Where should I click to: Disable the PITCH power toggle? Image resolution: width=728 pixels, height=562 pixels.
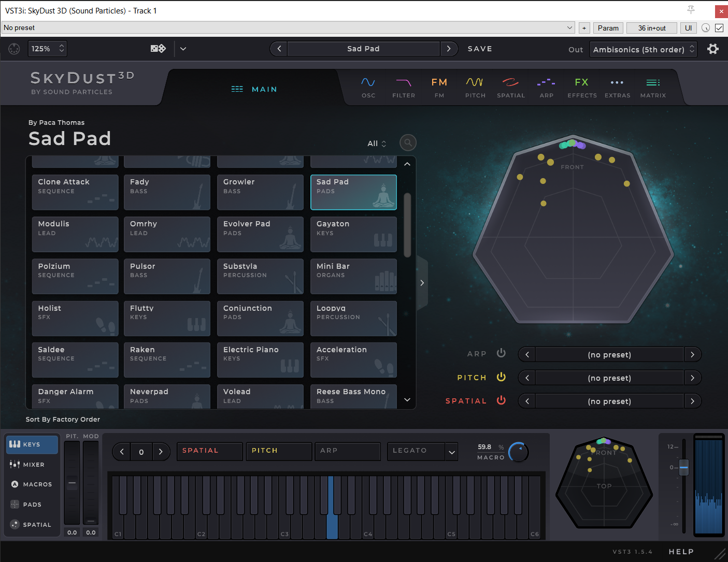[x=501, y=377]
